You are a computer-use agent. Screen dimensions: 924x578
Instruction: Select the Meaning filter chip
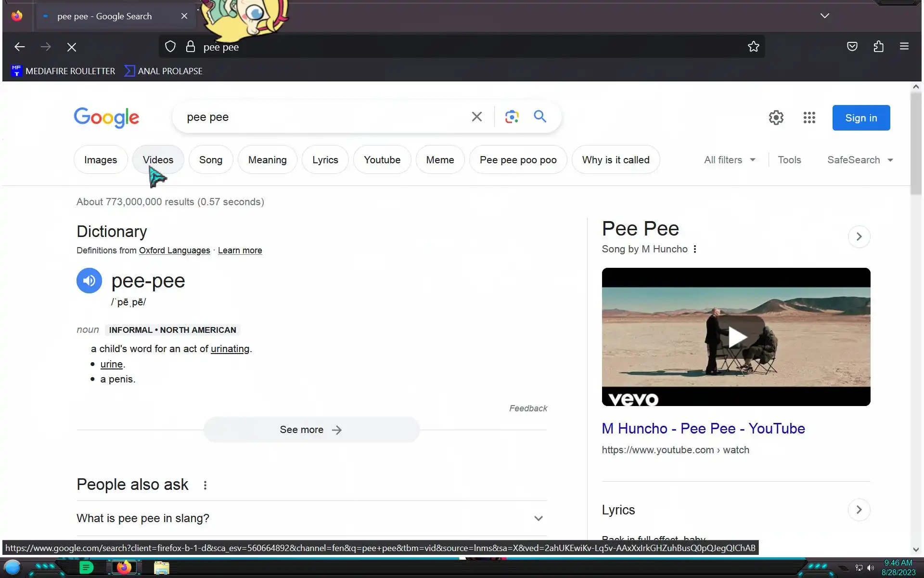pos(267,160)
